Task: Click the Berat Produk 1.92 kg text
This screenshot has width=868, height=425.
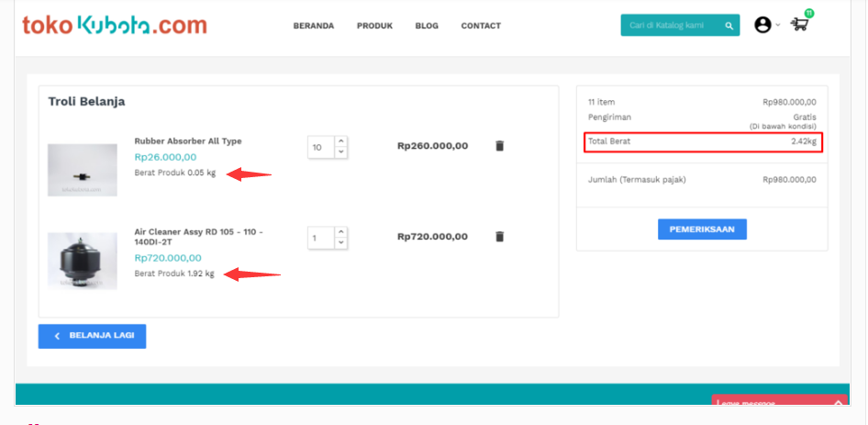Action: [174, 274]
